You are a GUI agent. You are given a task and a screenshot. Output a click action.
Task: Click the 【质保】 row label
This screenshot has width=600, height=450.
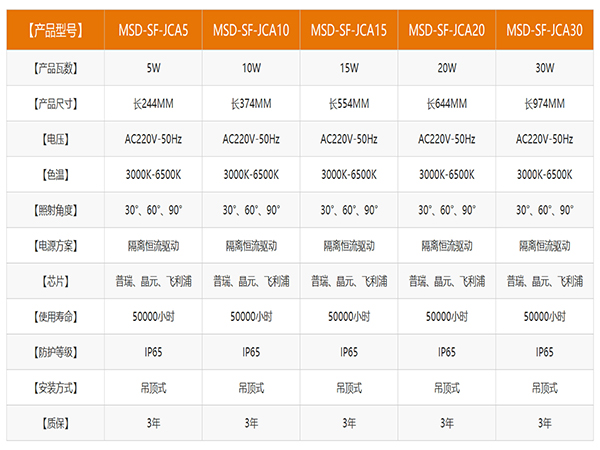pos(55,423)
